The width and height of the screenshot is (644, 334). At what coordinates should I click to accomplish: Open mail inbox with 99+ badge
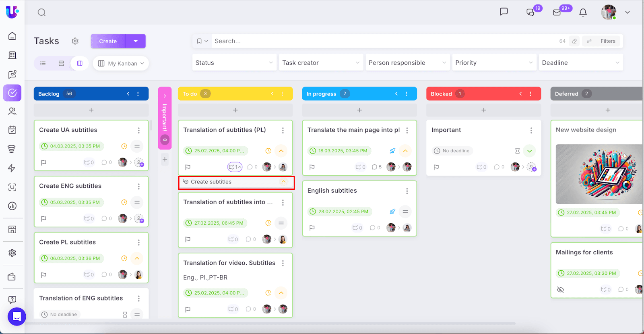pyautogui.click(x=557, y=12)
